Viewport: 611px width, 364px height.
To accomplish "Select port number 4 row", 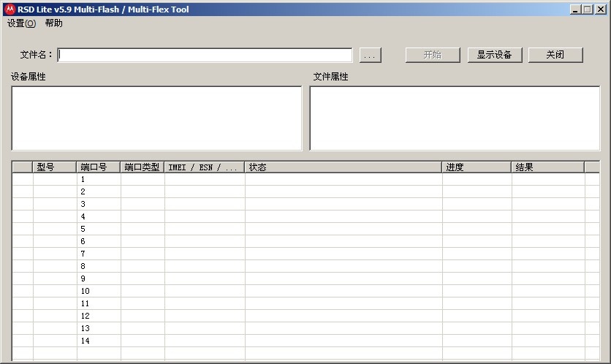I will (x=306, y=216).
